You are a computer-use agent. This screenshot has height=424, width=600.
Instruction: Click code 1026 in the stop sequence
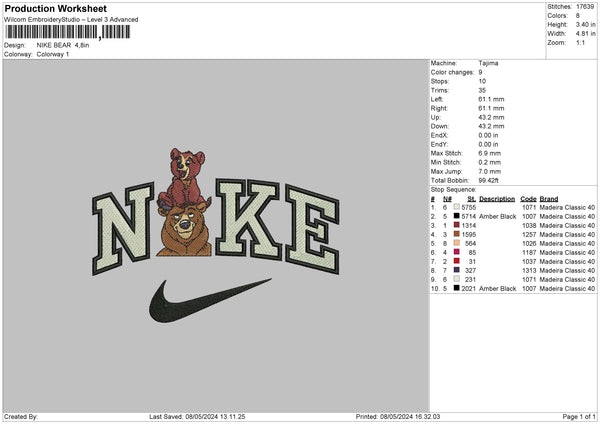tap(529, 243)
